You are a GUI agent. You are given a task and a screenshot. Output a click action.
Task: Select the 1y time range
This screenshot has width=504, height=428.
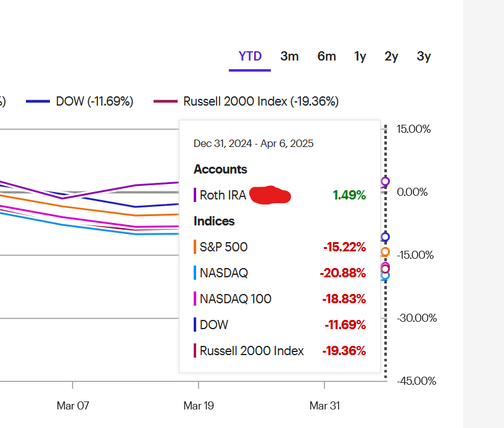(x=360, y=57)
